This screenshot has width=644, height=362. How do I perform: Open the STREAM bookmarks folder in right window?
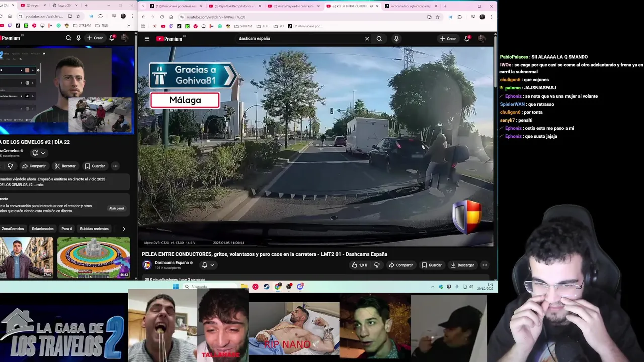click(244, 26)
